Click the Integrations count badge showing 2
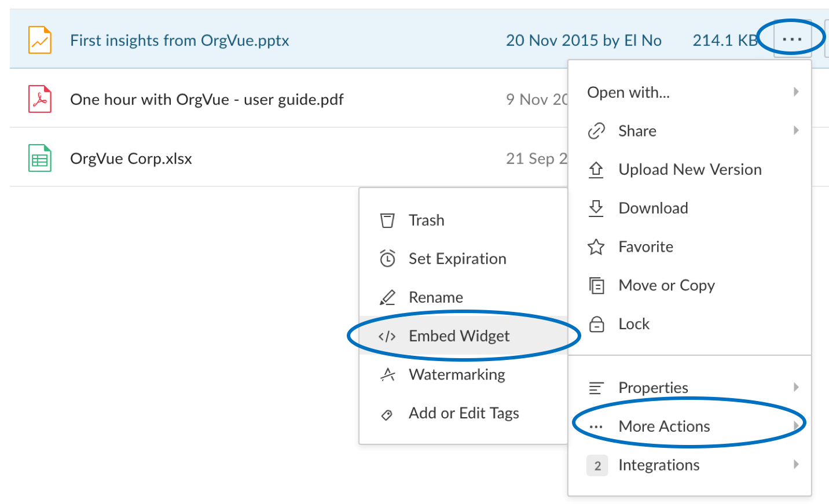 [597, 465]
